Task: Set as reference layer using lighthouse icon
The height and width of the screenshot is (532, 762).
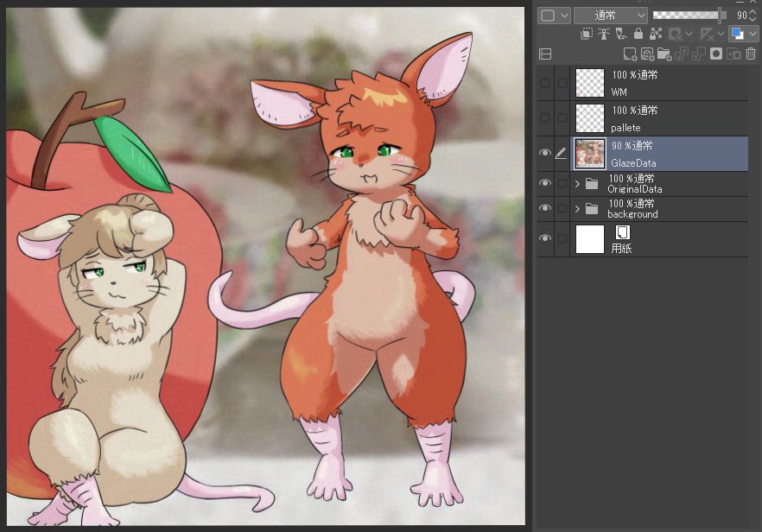Action: click(604, 35)
